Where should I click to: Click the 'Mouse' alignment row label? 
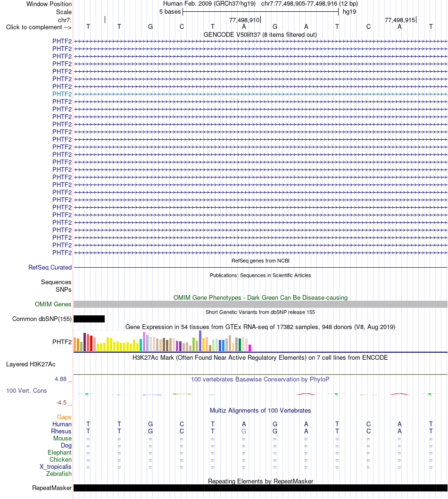coord(62,439)
